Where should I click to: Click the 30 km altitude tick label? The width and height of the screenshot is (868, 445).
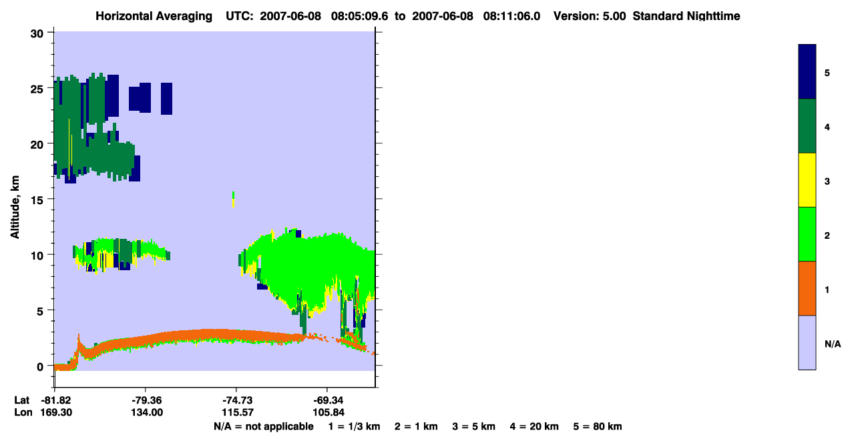39,33
